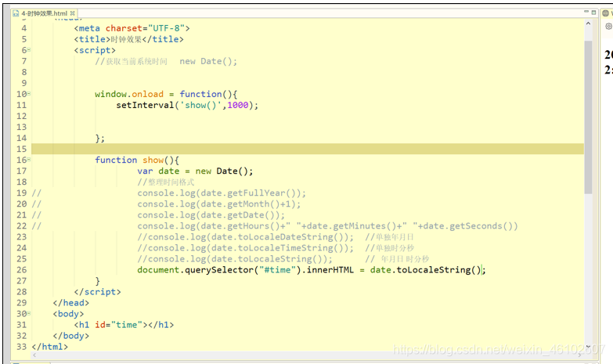This screenshot has width=613, height=364.
Task: Minimize the editor area with the minimize icon
Action: [586, 12]
